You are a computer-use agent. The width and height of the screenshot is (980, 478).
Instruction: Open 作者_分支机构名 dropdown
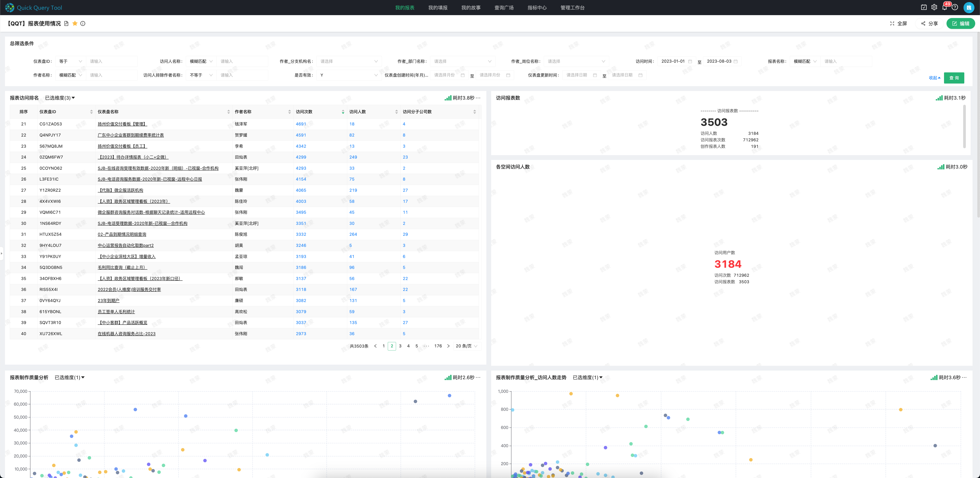tap(349, 61)
